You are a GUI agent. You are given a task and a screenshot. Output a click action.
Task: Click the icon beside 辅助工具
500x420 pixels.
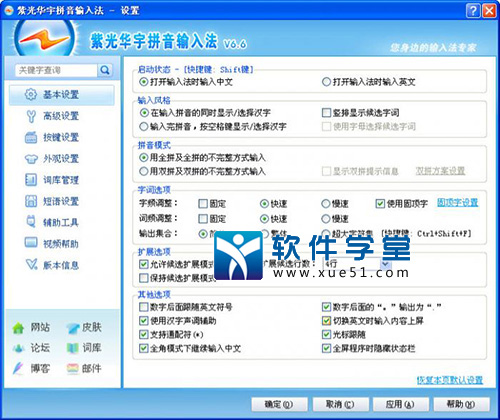(31, 222)
